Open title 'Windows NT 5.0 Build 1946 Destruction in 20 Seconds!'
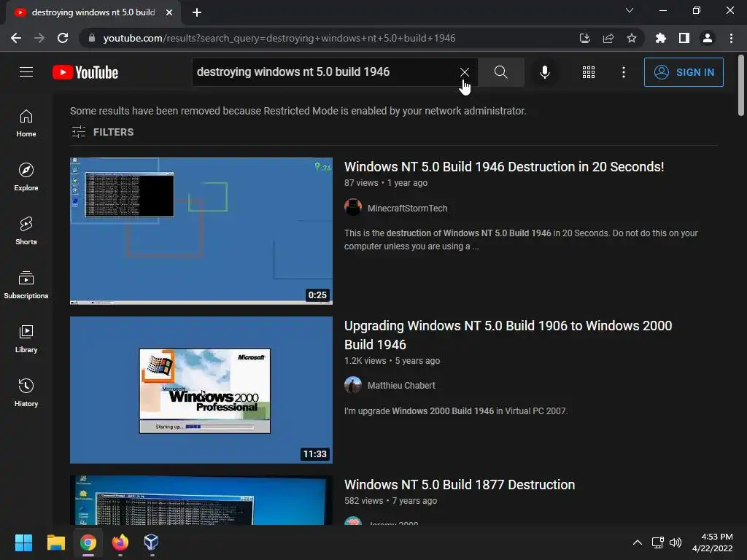Screen dimensions: 747x560 pos(504,167)
